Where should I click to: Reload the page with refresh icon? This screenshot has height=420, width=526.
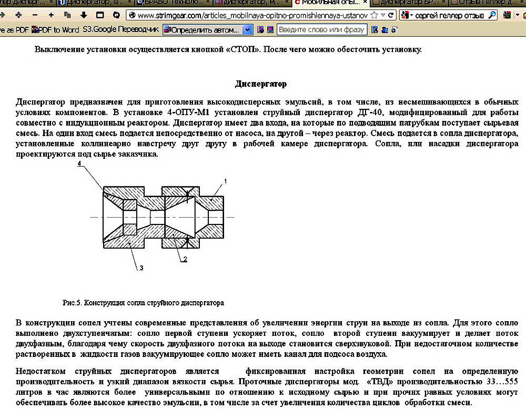coord(391,15)
